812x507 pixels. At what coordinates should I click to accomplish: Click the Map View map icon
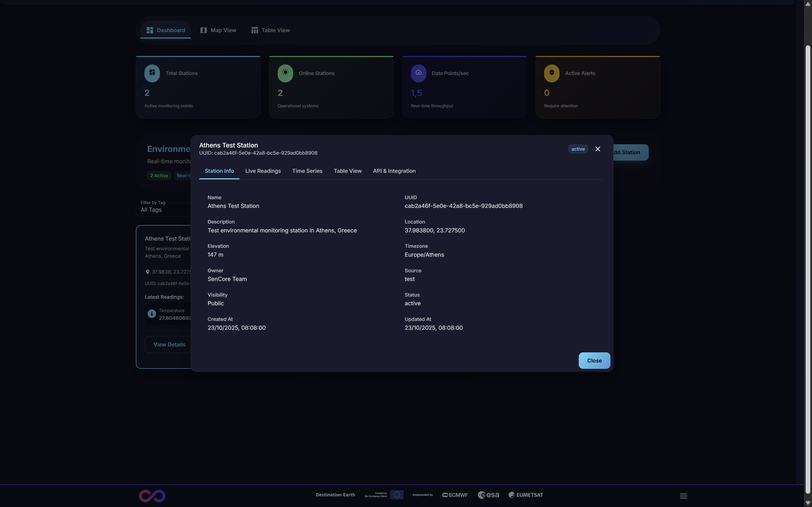click(x=203, y=30)
